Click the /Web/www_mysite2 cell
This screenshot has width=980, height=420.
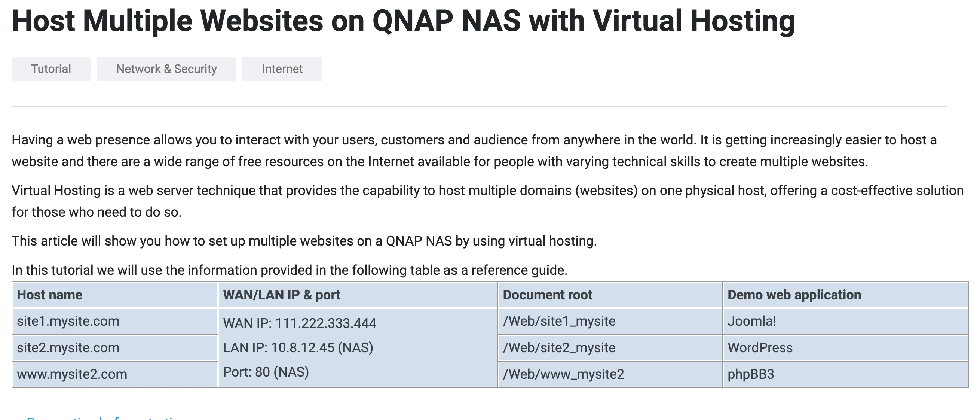563,374
